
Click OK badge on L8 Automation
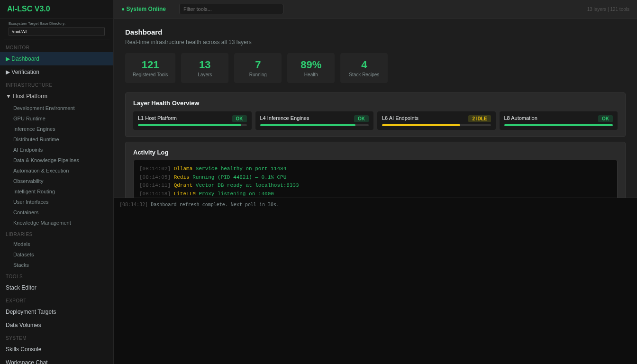[x=605, y=118]
